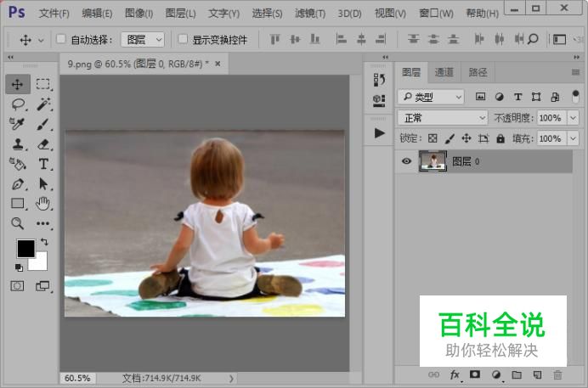Select the Rectangle shape tool
Image resolution: width=588 pixels, height=388 pixels.
point(18,204)
